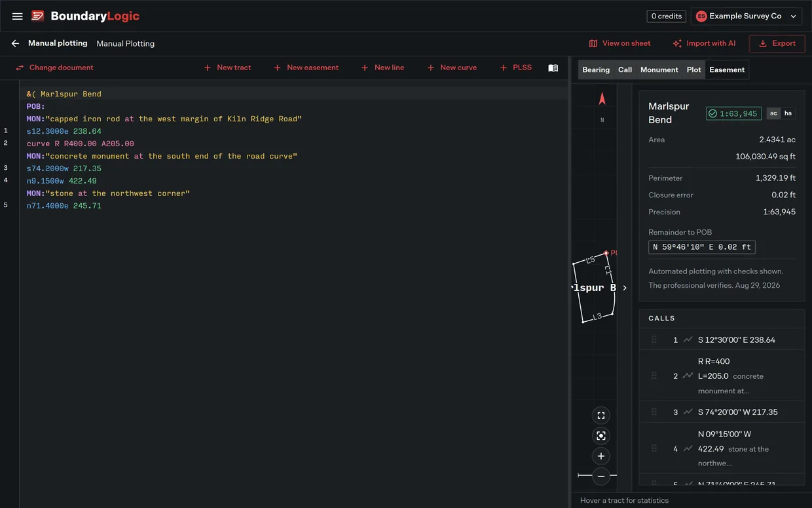Image resolution: width=812 pixels, height=508 pixels.
Task: Click the POB point on the map
Action: 606,252
